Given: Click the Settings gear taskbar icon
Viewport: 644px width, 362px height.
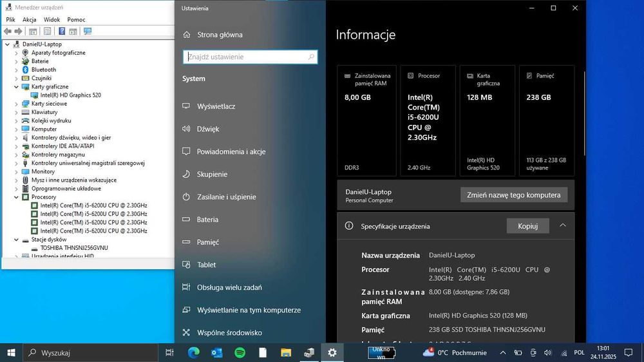Looking at the screenshot, I should [332, 352].
